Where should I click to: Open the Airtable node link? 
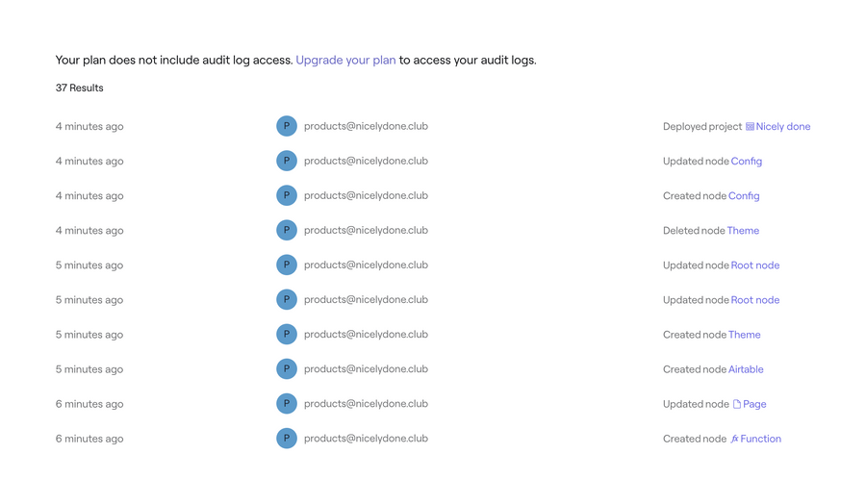tap(746, 369)
